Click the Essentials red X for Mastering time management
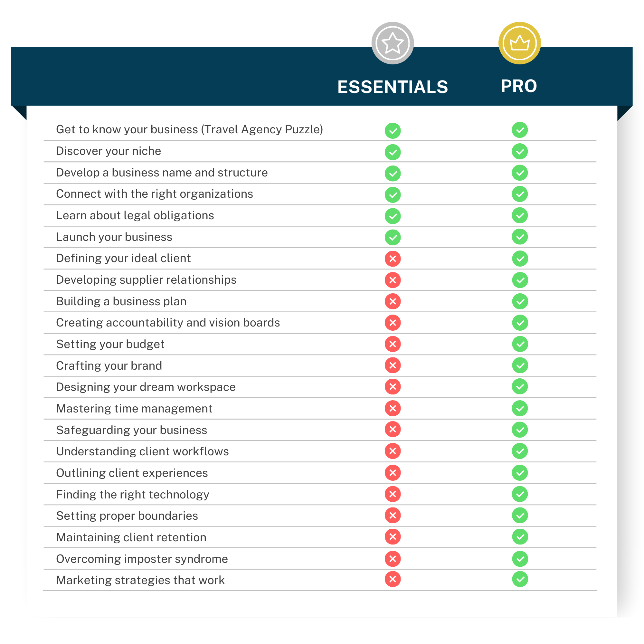 point(393,408)
